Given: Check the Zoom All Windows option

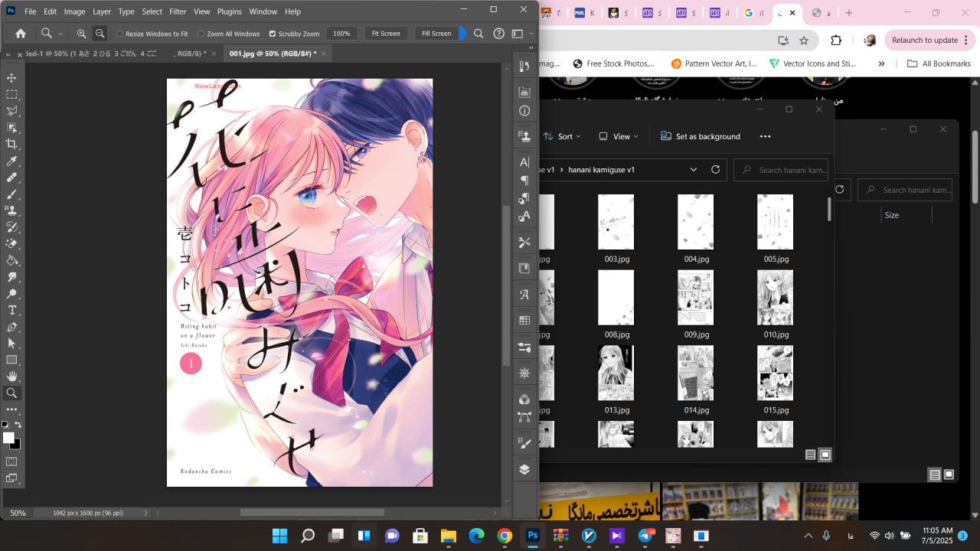Looking at the screenshot, I should coord(201,34).
